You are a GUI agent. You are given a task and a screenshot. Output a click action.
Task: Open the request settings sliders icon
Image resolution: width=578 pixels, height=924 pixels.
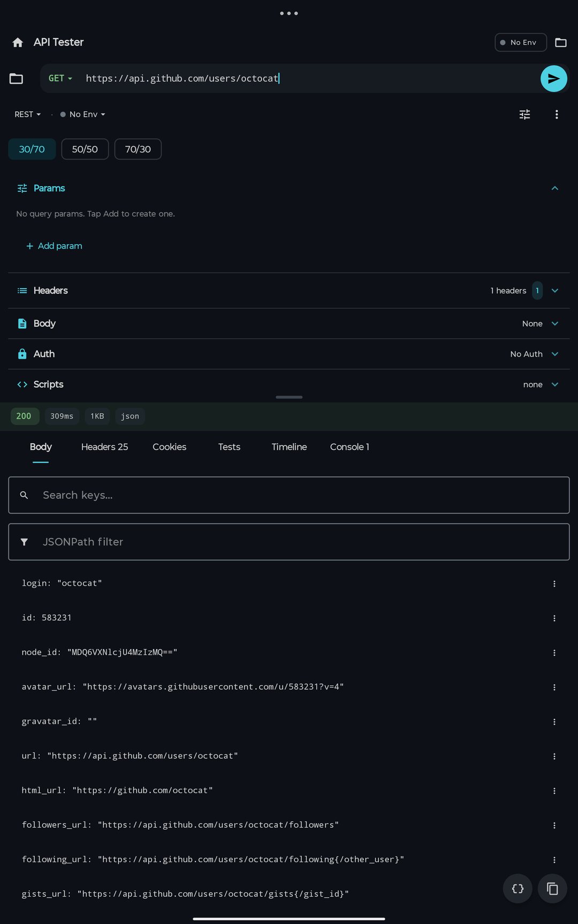[525, 114]
